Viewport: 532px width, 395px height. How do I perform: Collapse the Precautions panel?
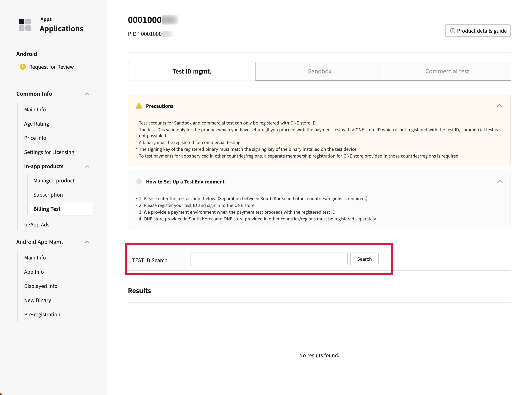point(499,106)
